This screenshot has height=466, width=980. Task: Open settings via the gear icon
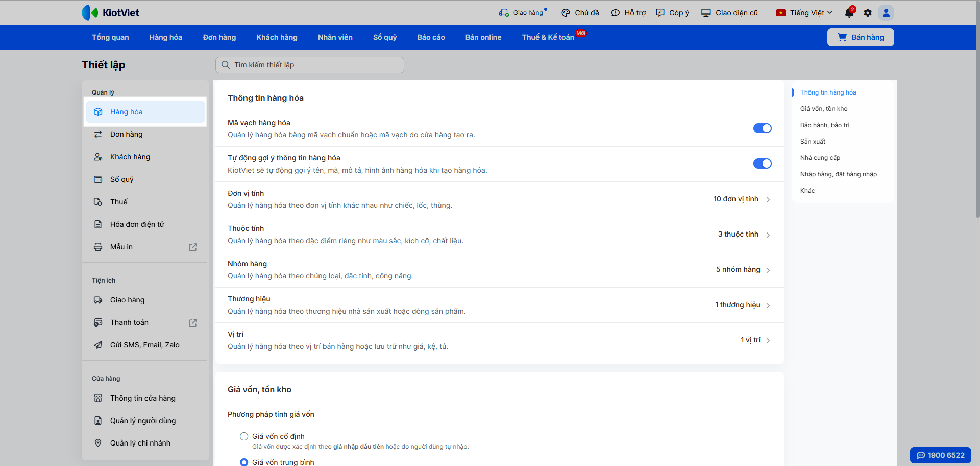pyautogui.click(x=868, y=13)
